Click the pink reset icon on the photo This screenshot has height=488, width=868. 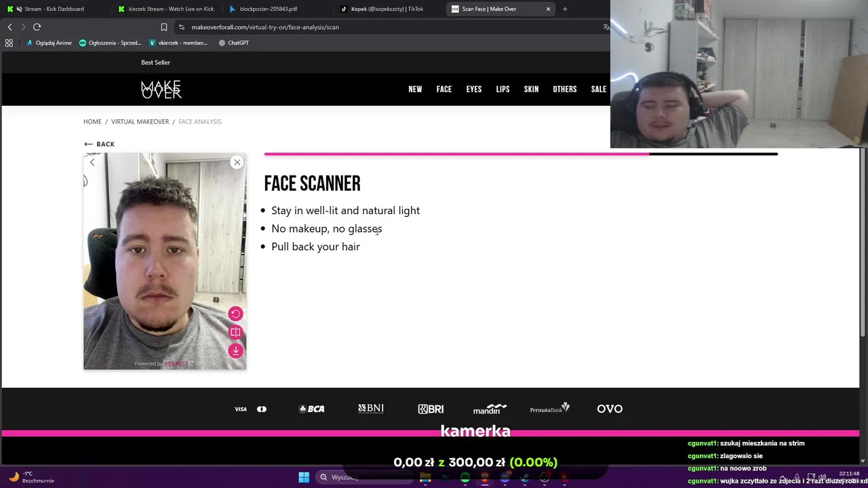(x=235, y=314)
